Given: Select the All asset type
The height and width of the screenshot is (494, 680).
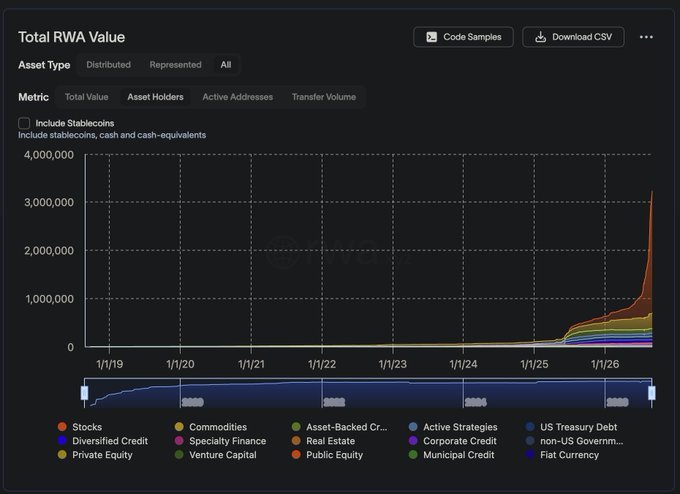Looking at the screenshot, I should pyautogui.click(x=226, y=65).
